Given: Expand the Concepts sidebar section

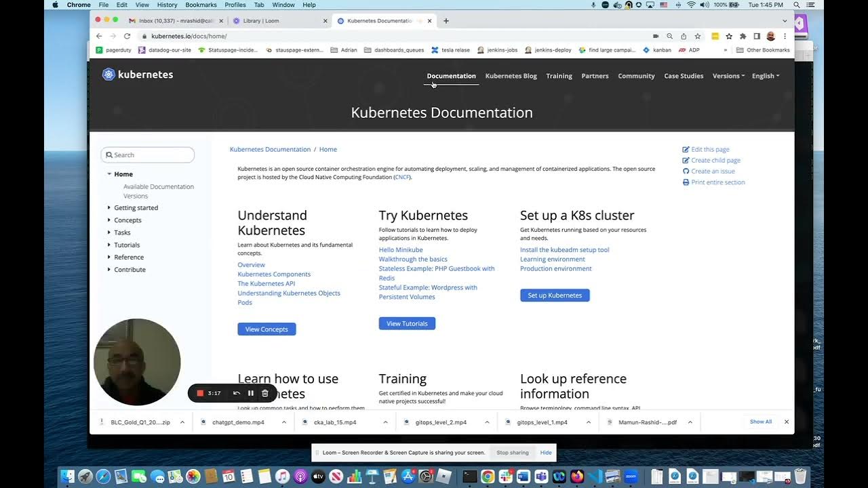Looking at the screenshot, I should 109,220.
